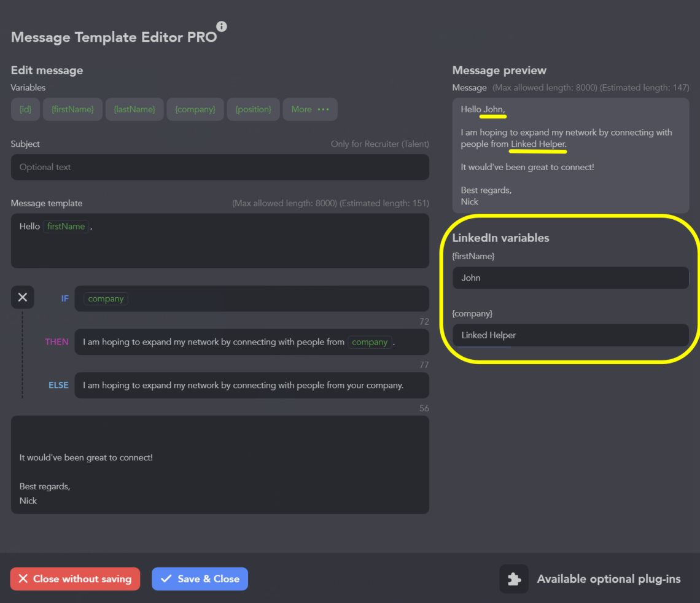Click the info icon beside the editor title
700x603 pixels.
[x=222, y=26]
